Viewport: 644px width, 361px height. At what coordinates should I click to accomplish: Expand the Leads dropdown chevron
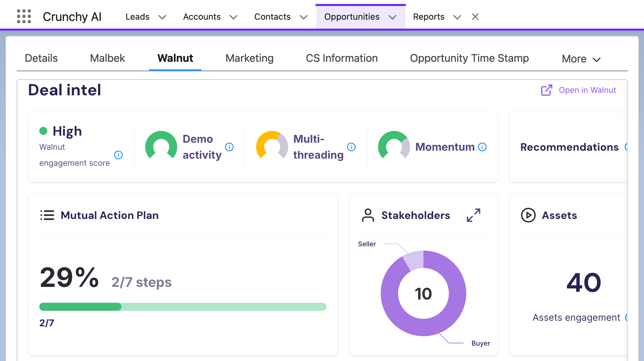(162, 17)
